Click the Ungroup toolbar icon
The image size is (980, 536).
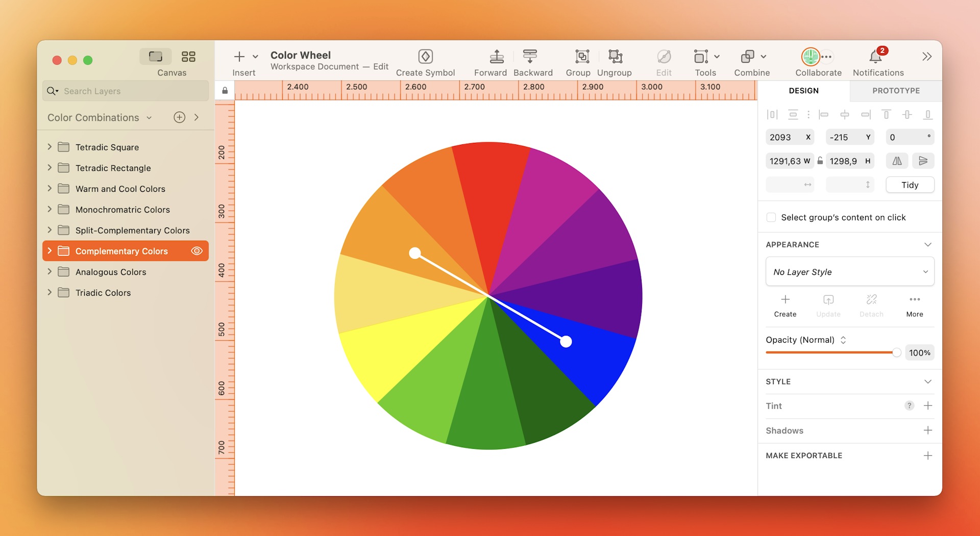(615, 56)
